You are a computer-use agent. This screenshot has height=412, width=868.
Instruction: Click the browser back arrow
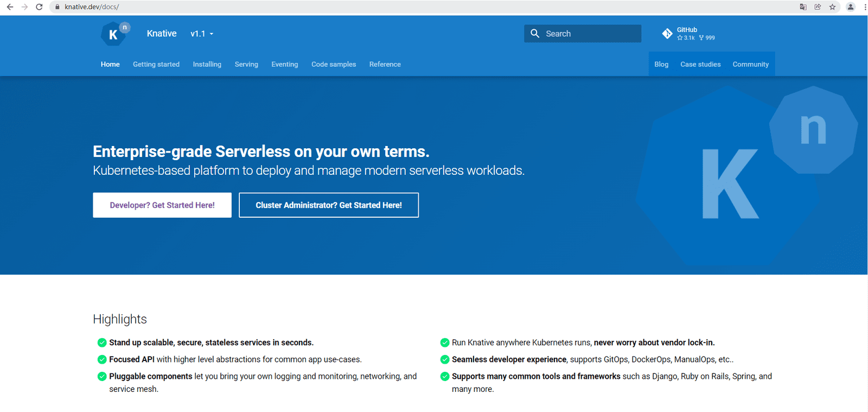[10, 7]
